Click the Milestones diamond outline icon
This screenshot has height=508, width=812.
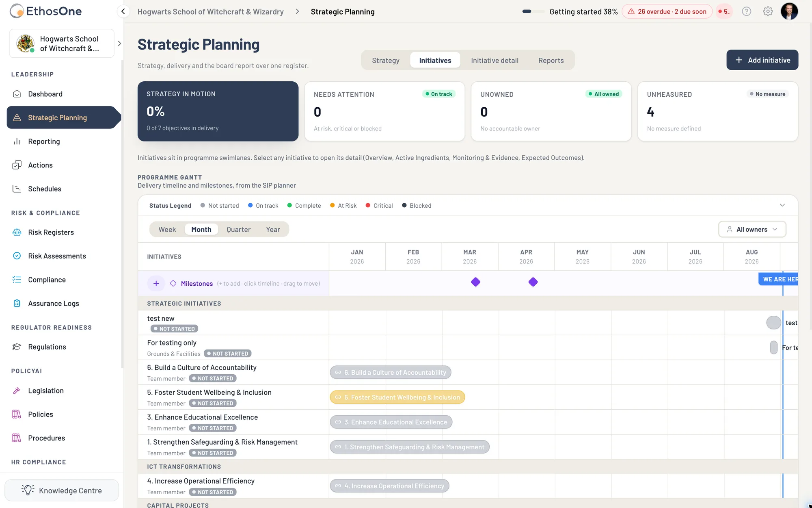(173, 283)
